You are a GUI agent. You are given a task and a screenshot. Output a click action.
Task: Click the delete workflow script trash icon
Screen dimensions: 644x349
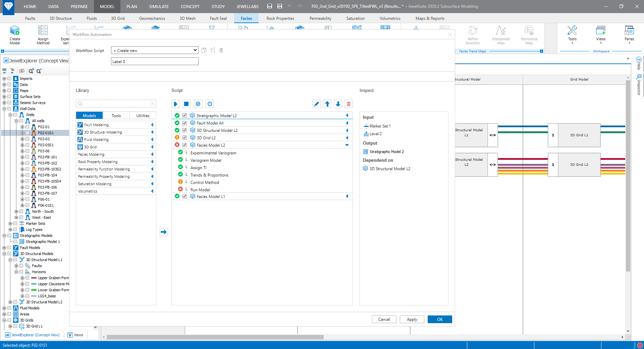click(x=221, y=50)
